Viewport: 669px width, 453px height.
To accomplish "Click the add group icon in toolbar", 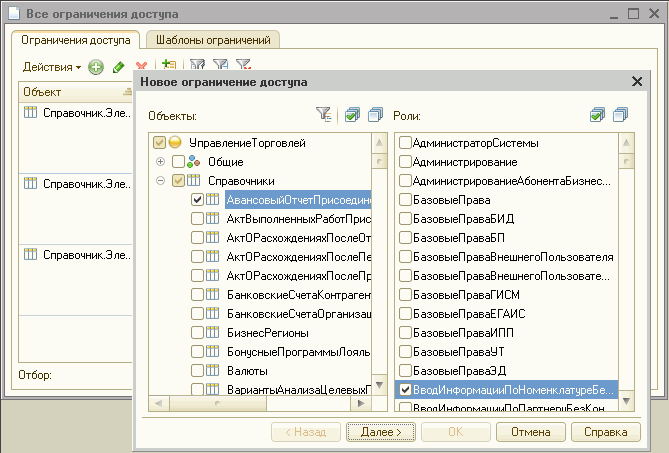I will point(169,65).
